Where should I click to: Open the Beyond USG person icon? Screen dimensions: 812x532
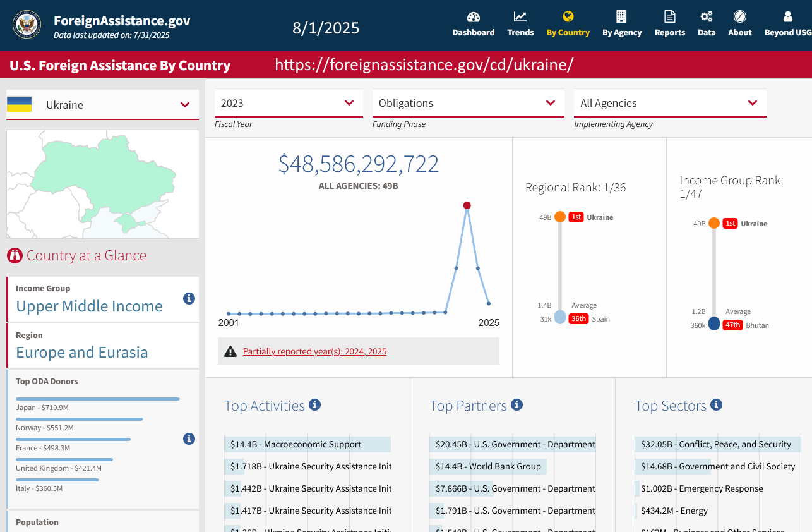click(x=787, y=17)
